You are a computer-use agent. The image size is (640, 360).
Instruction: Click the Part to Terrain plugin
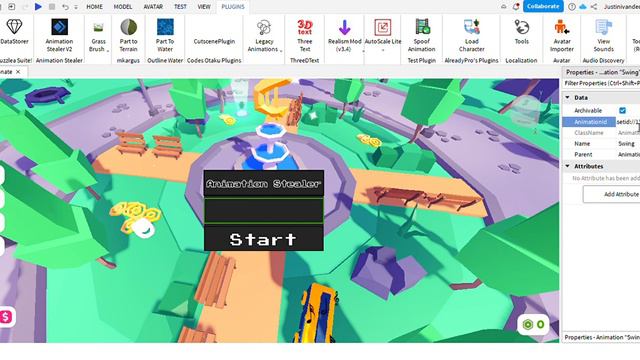click(x=129, y=35)
